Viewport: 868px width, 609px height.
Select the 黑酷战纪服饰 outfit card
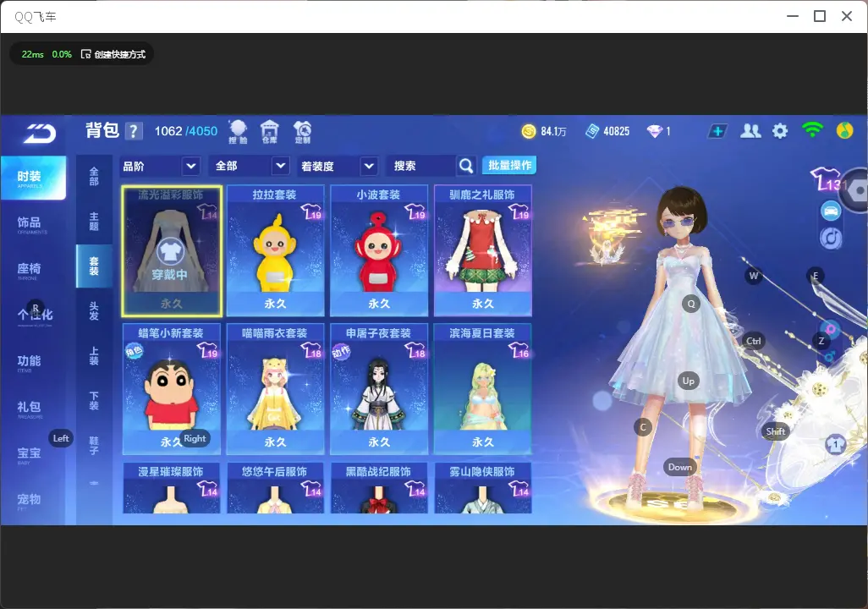379,488
